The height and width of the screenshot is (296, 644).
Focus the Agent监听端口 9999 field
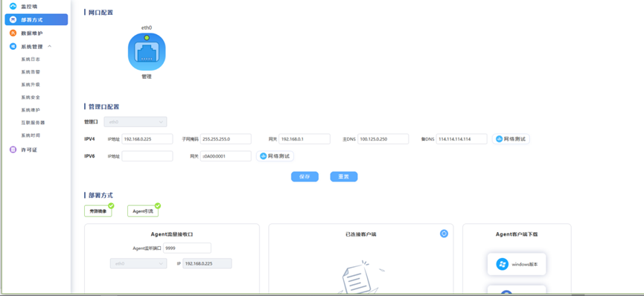(188, 248)
